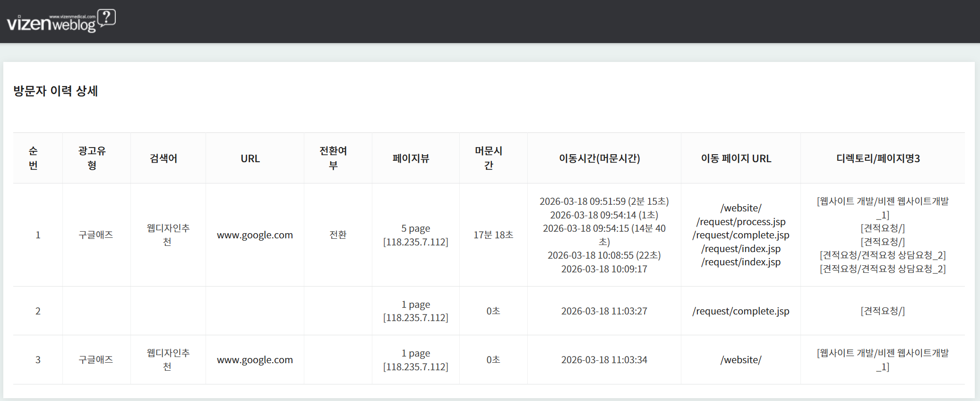
Task: Click the 디렉토리/페이지명3 column header
Action: [878, 158]
